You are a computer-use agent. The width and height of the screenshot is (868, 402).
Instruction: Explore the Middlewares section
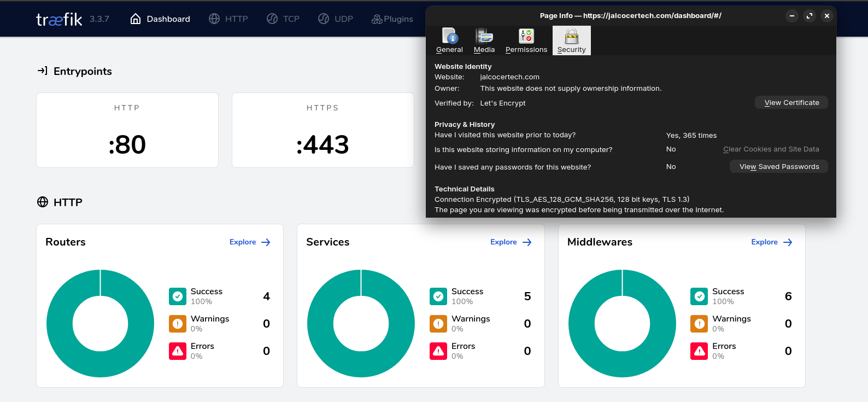tap(772, 242)
